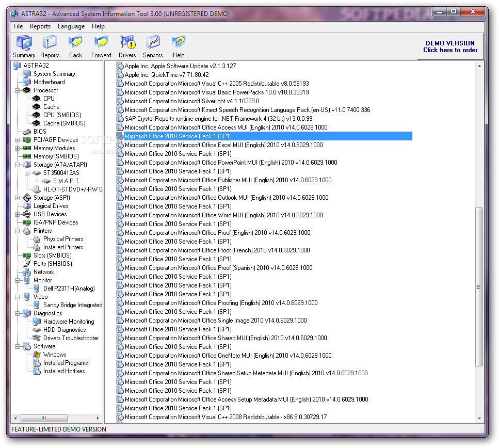The image size is (499, 448).
Task: Open the Summary toolbar icon
Action: tap(24, 43)
